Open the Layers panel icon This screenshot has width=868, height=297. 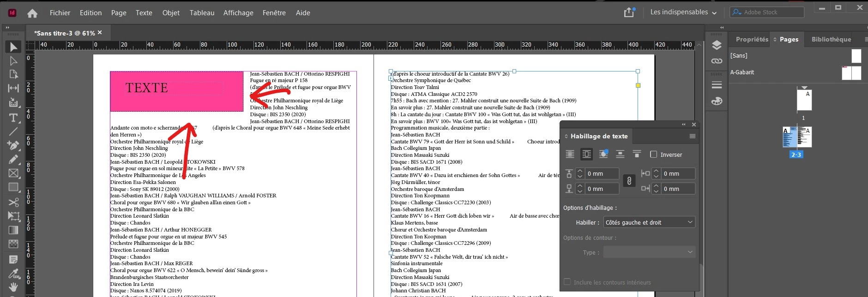coord(717,45)
